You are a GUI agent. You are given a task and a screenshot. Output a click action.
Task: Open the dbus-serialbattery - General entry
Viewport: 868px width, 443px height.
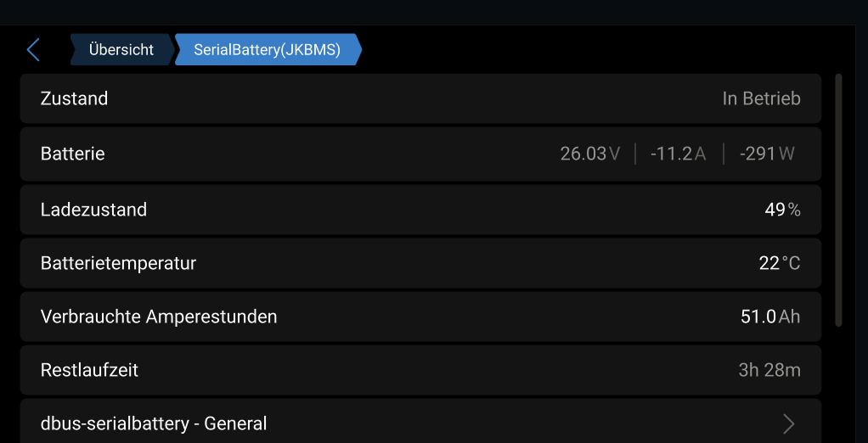[154, 423]
